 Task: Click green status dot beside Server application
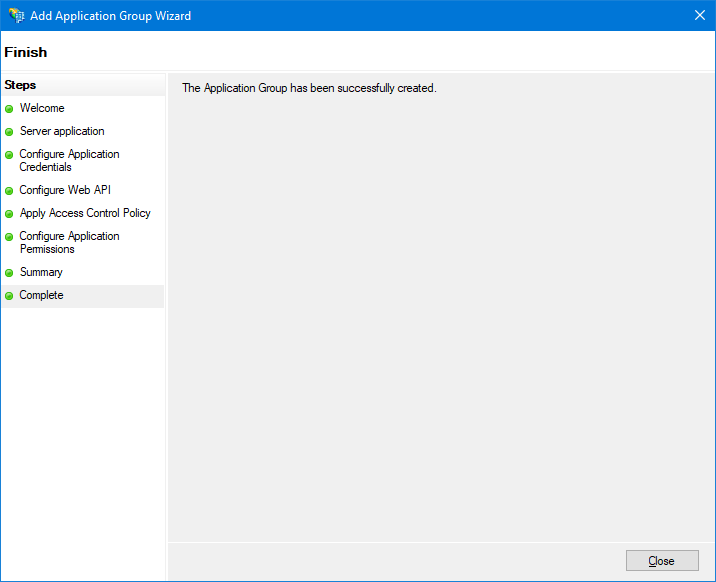point(9,132)
